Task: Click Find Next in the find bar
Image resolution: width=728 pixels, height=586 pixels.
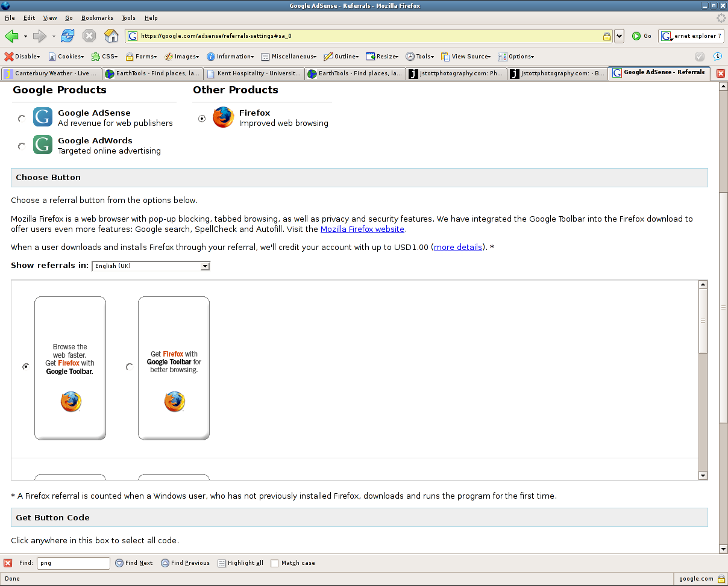Action: coord(134,563)
